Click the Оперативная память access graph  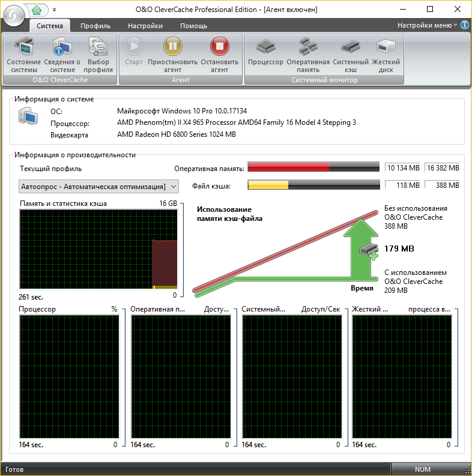pyautogui.click(x=181, y=377)
